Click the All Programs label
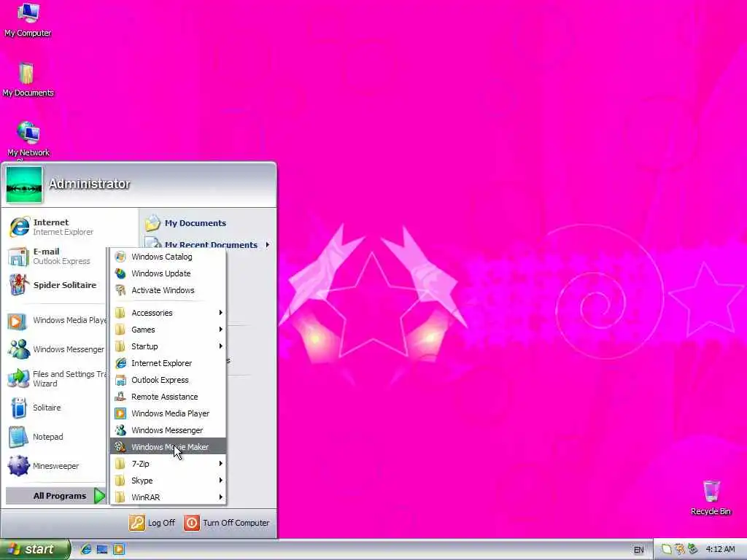The height and width of the screenshot is (560, 747). pyautogui.click(x=60, y=496)
